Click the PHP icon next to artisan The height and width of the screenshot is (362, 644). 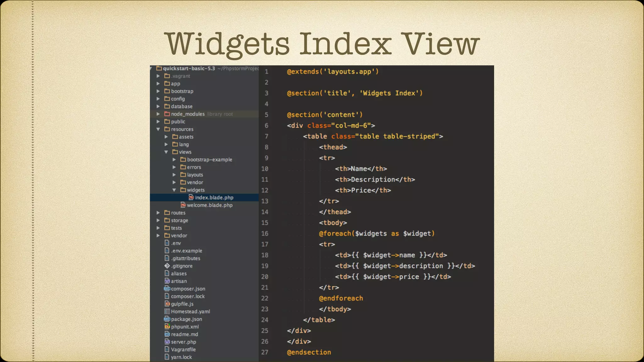(167, 281)
